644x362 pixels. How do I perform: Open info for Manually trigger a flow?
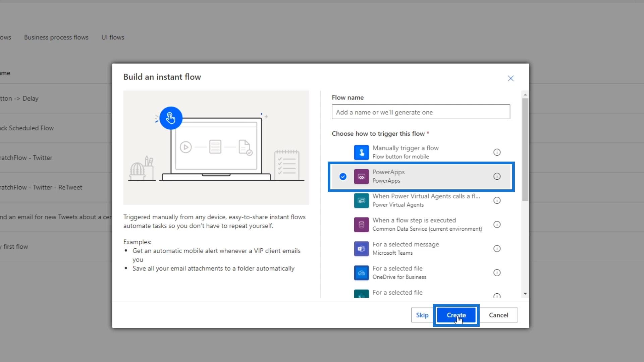pyautogui.click(x=497, y=152)
